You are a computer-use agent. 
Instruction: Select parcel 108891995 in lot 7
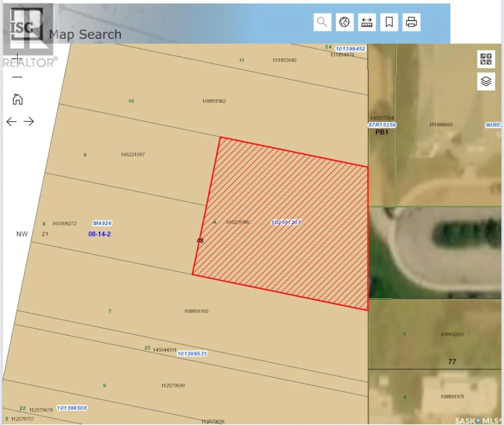(196, 311)
